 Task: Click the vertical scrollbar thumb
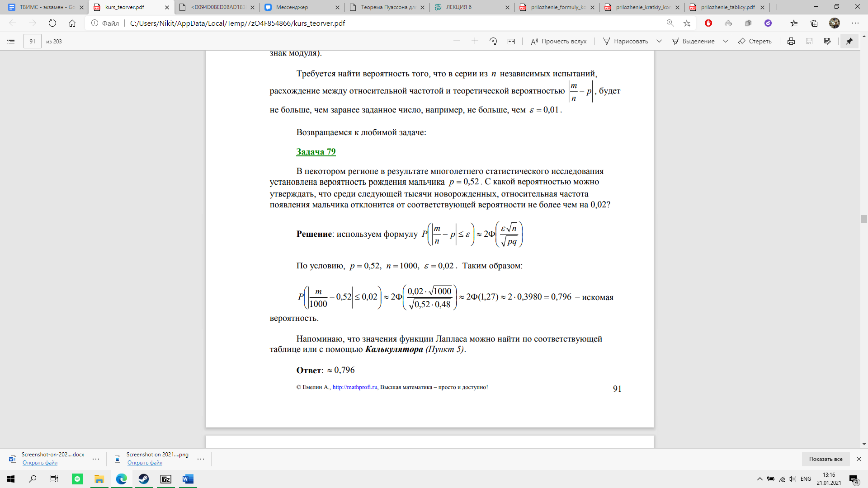864,219
